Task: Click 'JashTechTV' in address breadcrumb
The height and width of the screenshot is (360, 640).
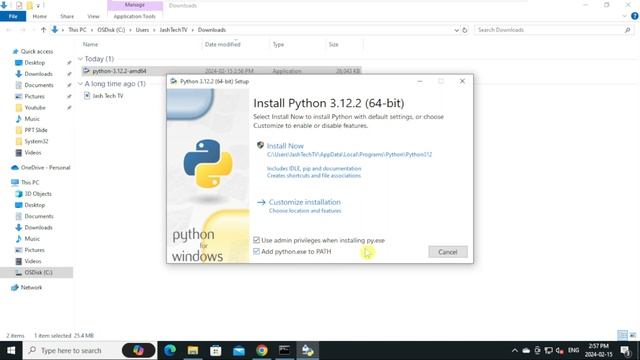Action: [173, 30]
